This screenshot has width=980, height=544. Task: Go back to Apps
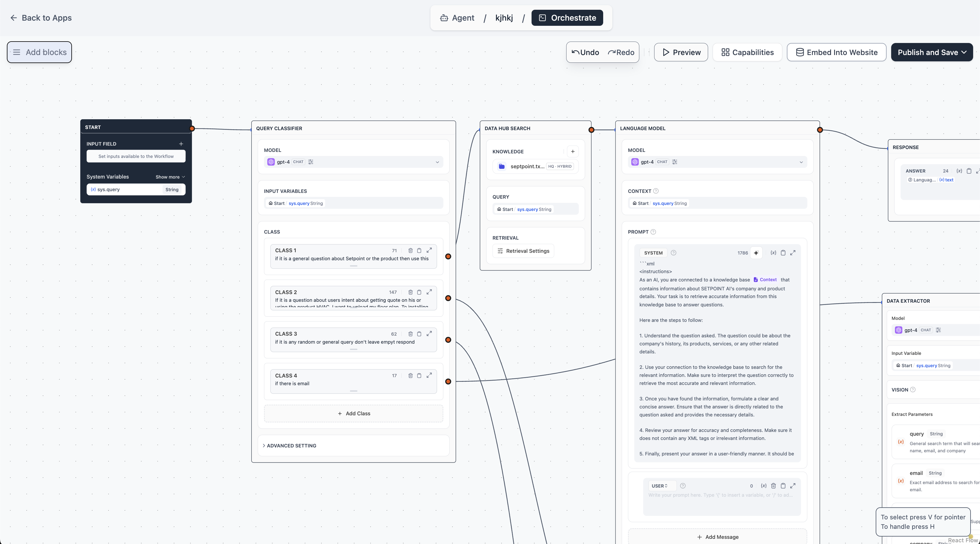41,18
